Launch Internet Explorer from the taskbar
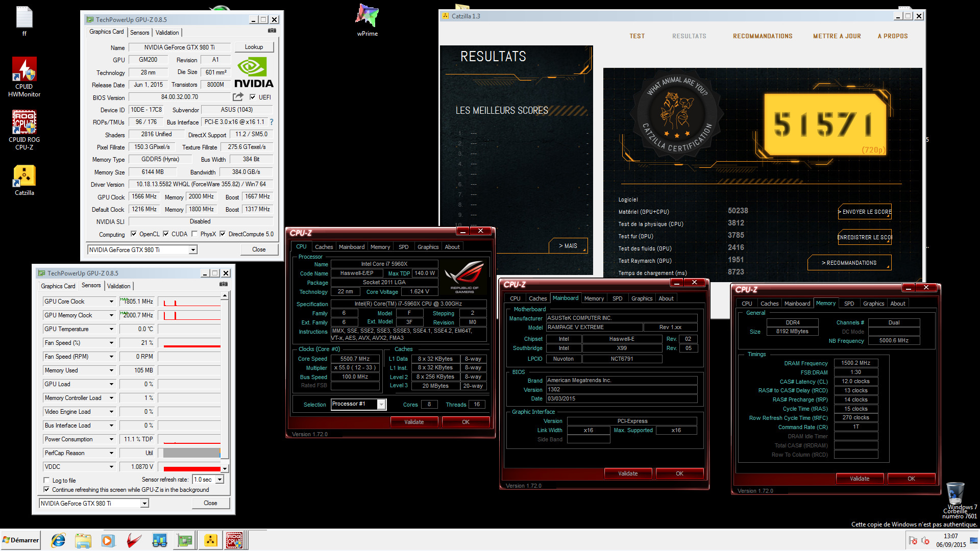 coord(58,540)
